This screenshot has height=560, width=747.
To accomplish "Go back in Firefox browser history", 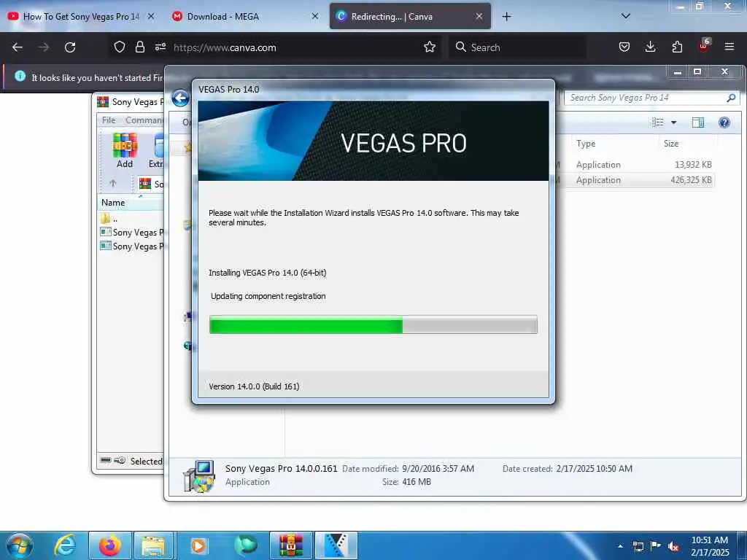I will tap(18, 47).
